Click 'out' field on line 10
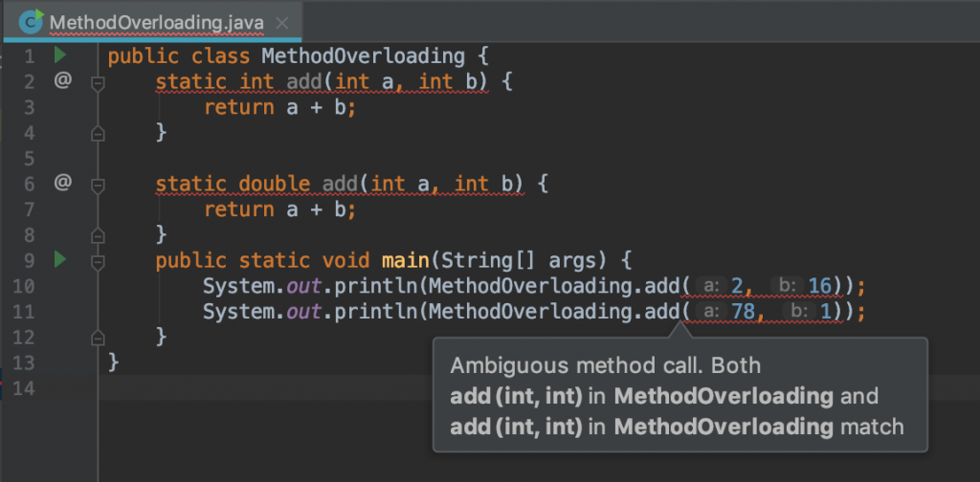Image resolution: width=980 pixels, height=482 pixels. pyautogui.click(x=303, y=287)
